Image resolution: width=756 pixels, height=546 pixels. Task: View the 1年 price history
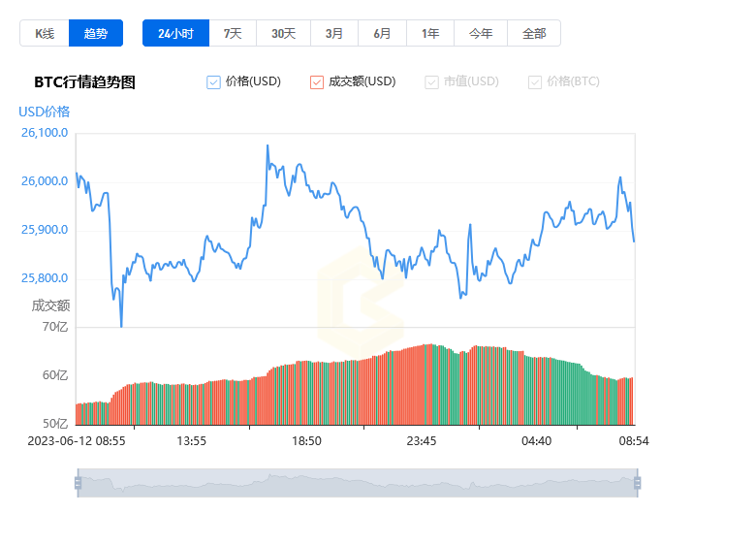(x=430, y=33)
